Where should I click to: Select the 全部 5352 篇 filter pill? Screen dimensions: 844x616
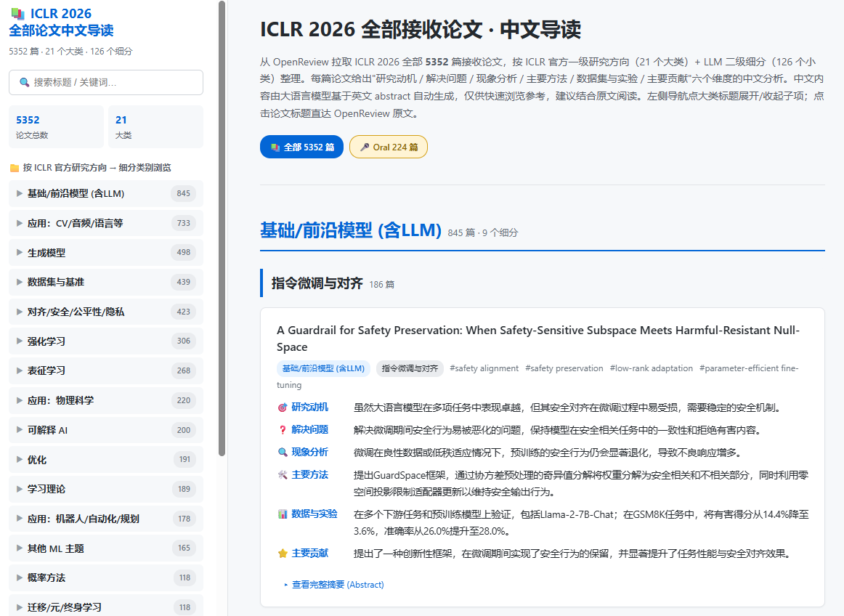(301, 147)
